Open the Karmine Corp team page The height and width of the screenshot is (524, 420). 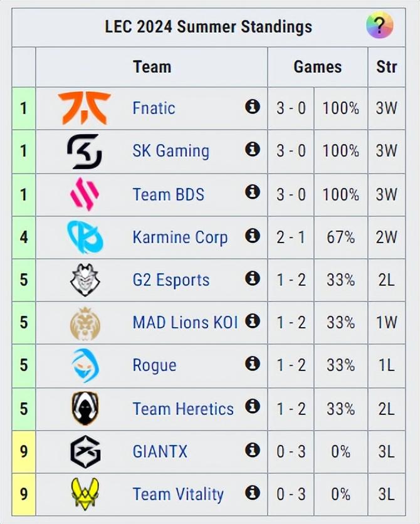click(x=180, y=238)
